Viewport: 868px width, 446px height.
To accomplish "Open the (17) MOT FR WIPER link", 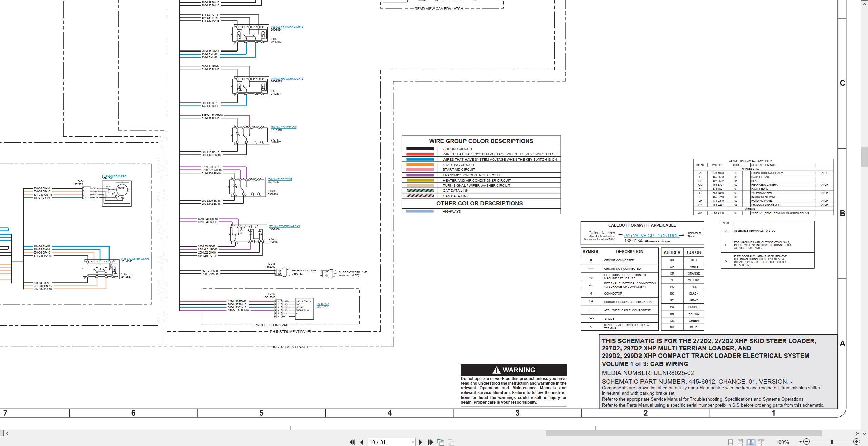I will click(x=114, y=176).
